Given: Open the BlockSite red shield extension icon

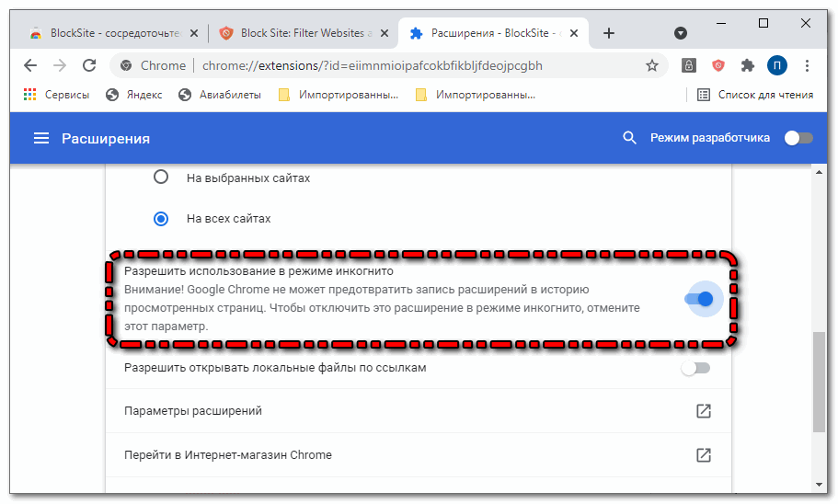Looking at the screenshot, I should click(x=718, y=65).
